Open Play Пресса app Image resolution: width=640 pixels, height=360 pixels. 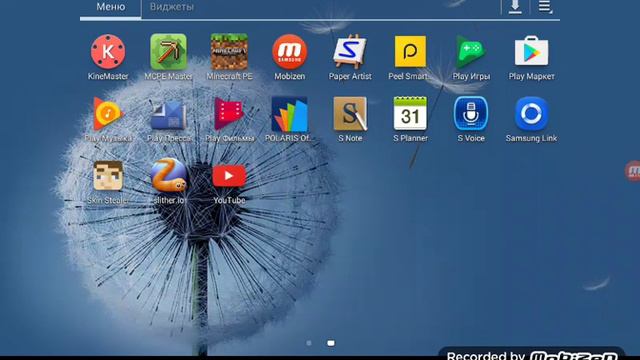[168, 115]
